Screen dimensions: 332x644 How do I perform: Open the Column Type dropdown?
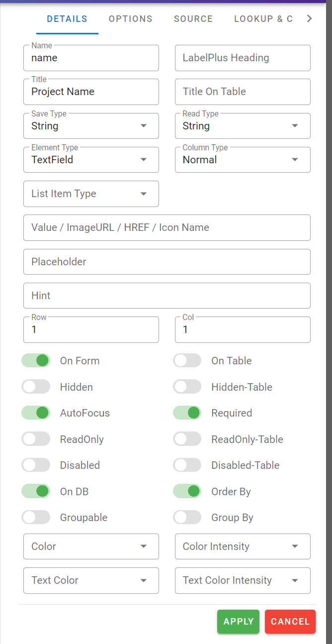click(243, 160)
